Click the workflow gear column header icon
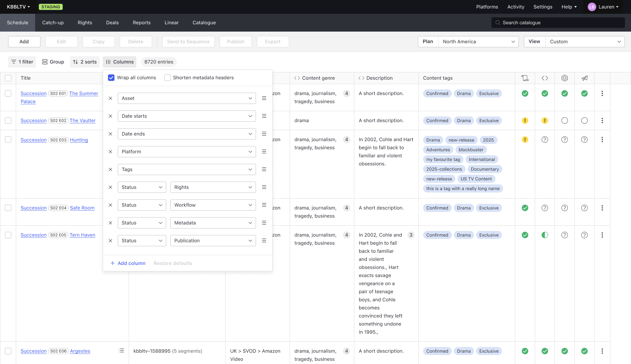Image resolution: width=631 pixels, height=364 pixels. [565, 78]
